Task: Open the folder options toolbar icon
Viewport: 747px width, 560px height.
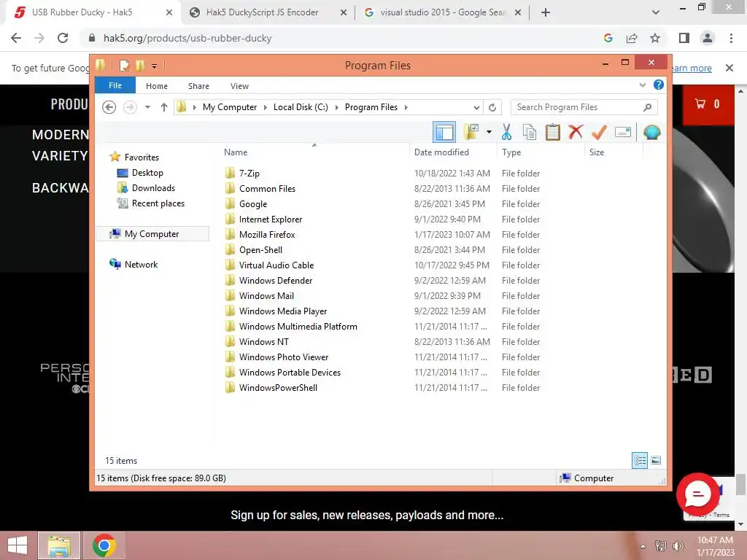Action: 471,132
